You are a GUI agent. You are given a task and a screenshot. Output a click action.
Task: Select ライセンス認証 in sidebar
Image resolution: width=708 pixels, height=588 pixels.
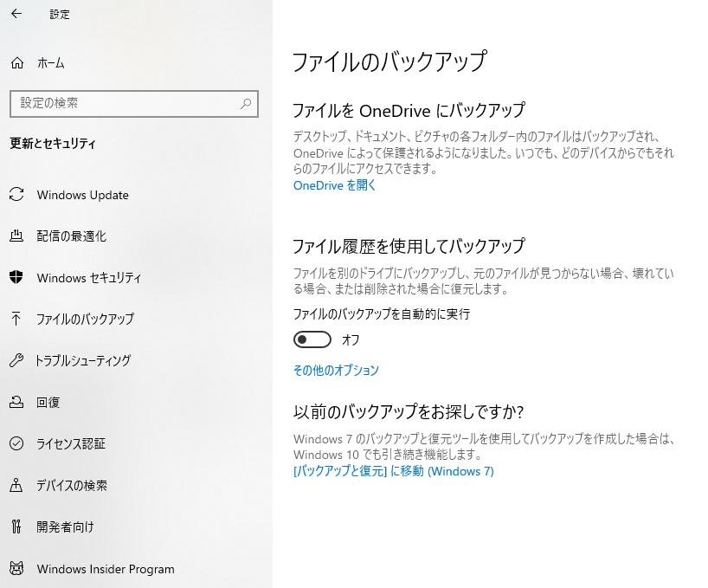coord(71,443)
